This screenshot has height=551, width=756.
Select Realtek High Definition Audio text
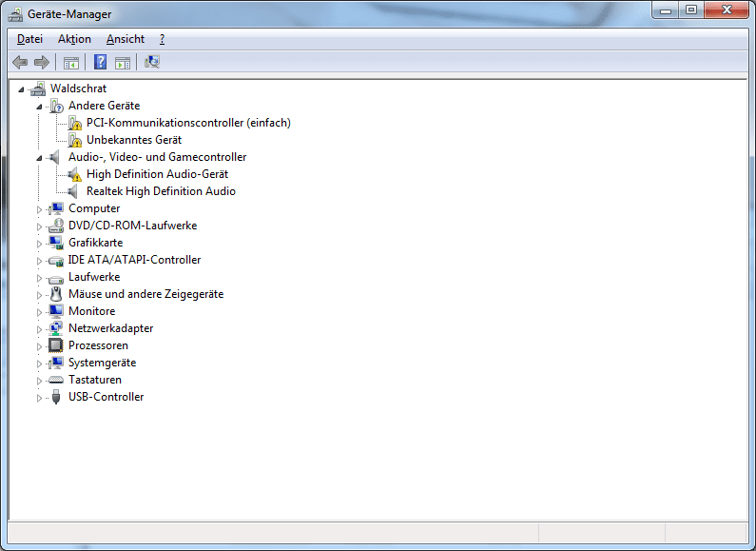click(x=161, y=191)
